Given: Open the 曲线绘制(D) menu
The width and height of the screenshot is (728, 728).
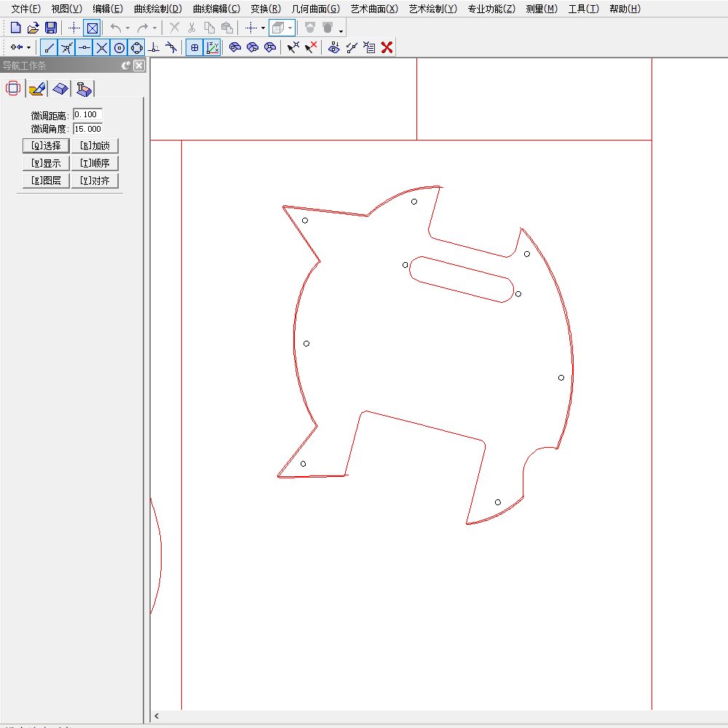Looking at the screenshot, I should pyautogui.click(x=158, y=9).
